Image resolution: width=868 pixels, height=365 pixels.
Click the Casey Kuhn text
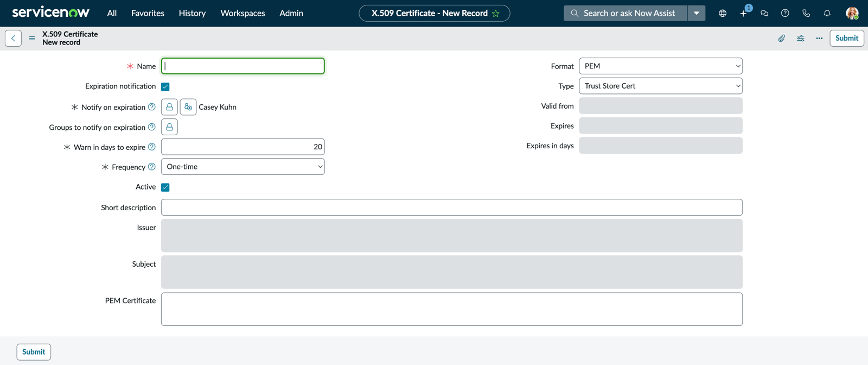click(218, 107)
